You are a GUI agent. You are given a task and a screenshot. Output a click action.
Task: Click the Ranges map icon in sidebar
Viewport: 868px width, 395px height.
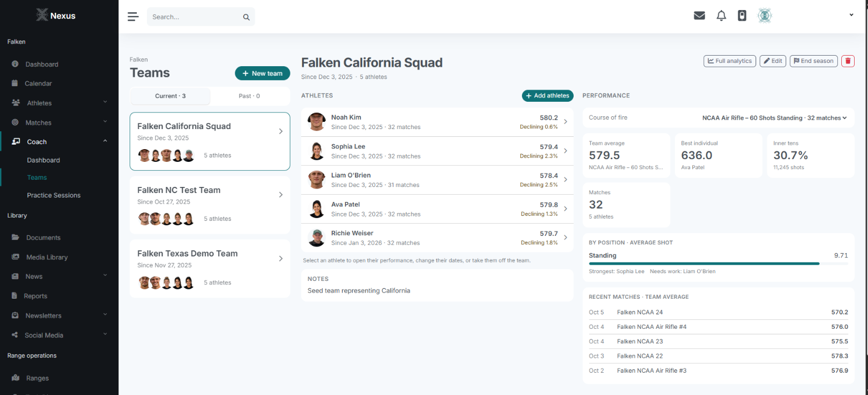[16, 378]
